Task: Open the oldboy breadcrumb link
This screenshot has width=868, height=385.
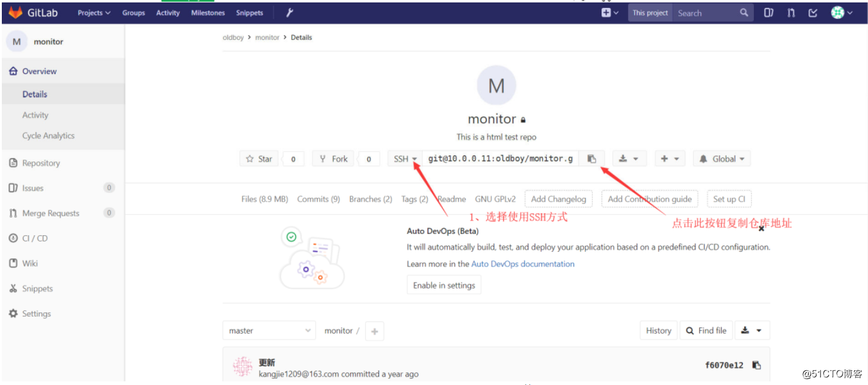Action: tap(233, 38)
